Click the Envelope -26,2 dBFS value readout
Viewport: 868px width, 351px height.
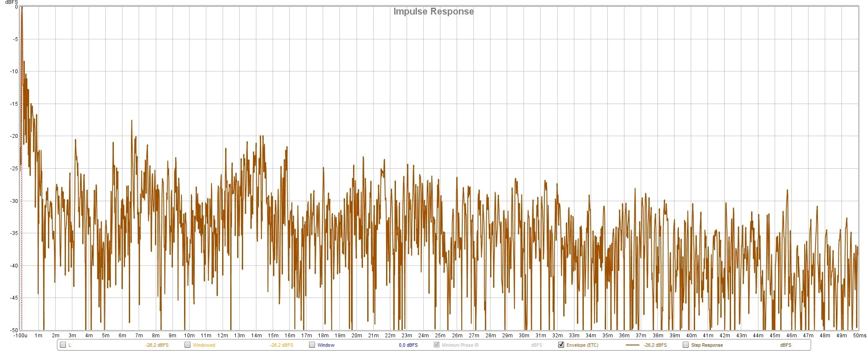click(655, 345)
